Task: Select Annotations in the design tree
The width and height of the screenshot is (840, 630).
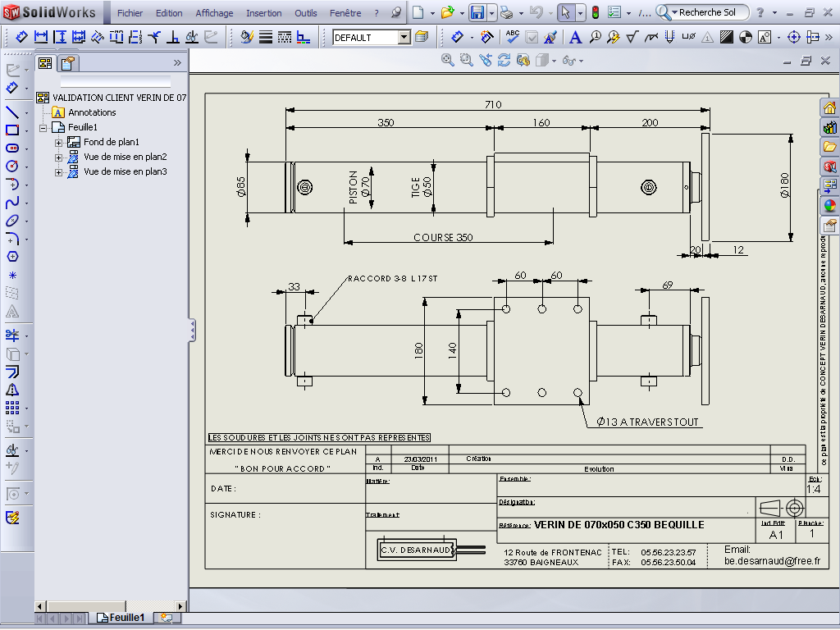Action: click(x=84, y=112)
